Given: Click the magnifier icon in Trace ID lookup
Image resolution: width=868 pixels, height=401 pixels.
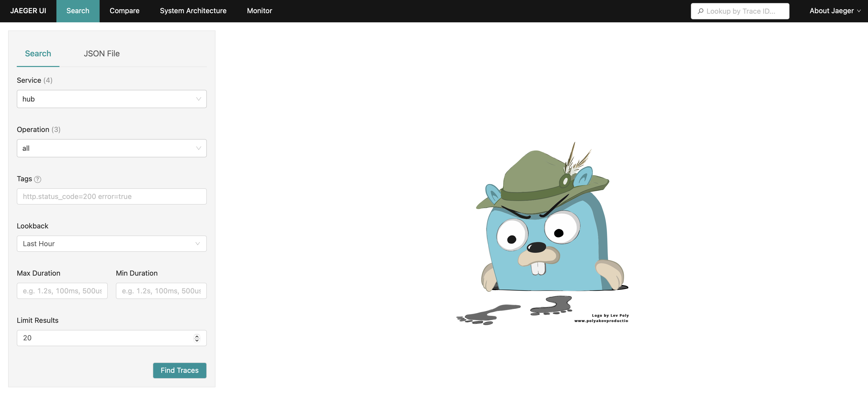Looking at the screenshot, I should click(700, 11).
